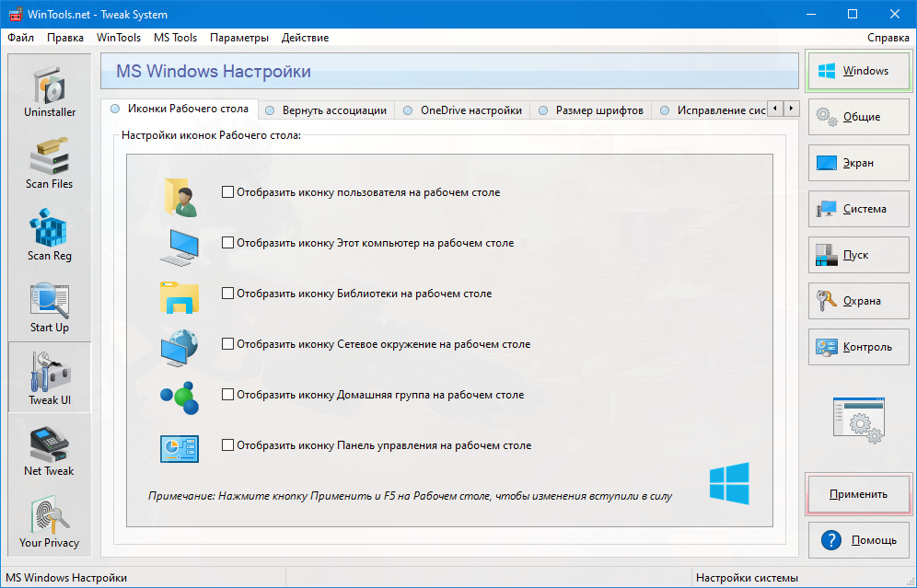Open the Scan Files tool
This screenshot has height=588, width=917.
50,163
